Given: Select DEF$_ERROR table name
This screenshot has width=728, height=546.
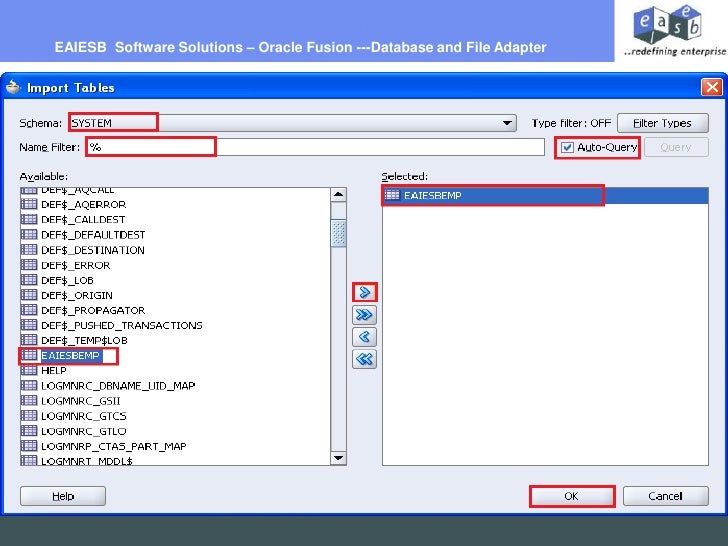Looking at the screenshot, I should pyautogui.click(x=76, y=265).
